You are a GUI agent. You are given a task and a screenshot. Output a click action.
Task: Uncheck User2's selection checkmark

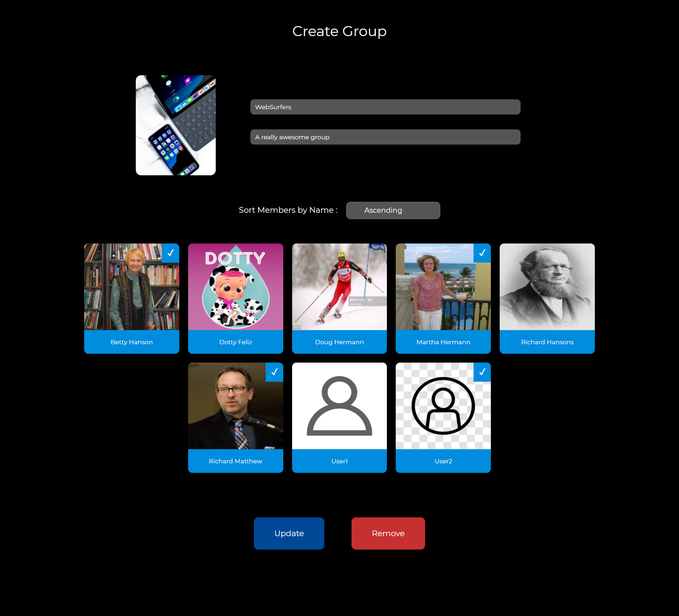482,372
